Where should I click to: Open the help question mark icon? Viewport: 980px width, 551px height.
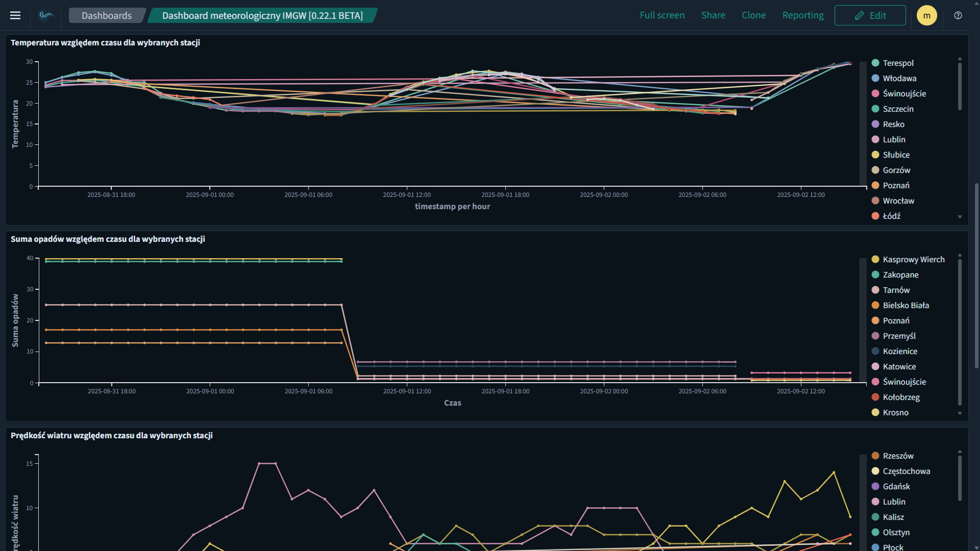click(x=958, y=15)
